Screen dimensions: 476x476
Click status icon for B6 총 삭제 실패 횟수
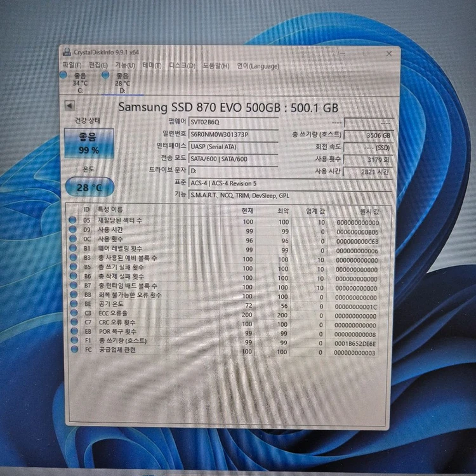74,275
